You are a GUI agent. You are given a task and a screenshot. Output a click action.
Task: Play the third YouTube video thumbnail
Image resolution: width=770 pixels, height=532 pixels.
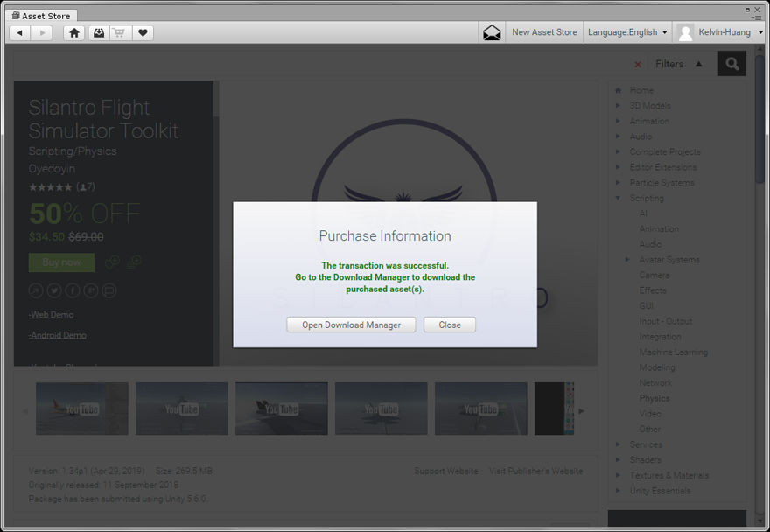click(282, 409)
